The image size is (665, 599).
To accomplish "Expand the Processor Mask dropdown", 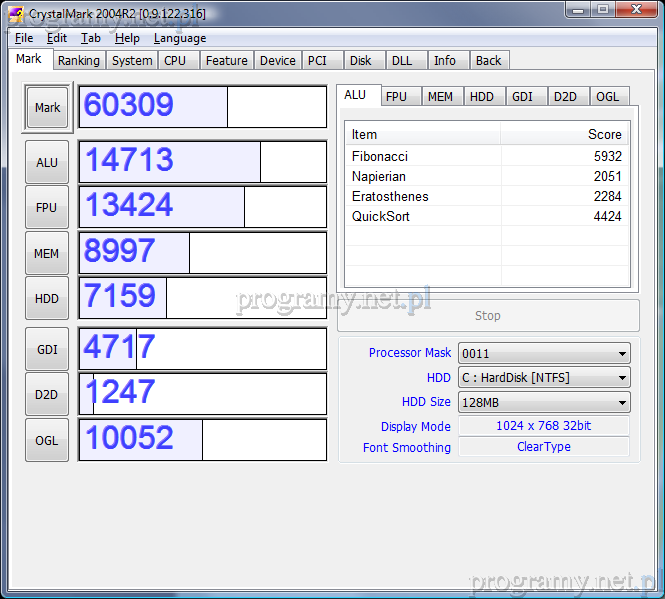I will click(x=543, y=353).
